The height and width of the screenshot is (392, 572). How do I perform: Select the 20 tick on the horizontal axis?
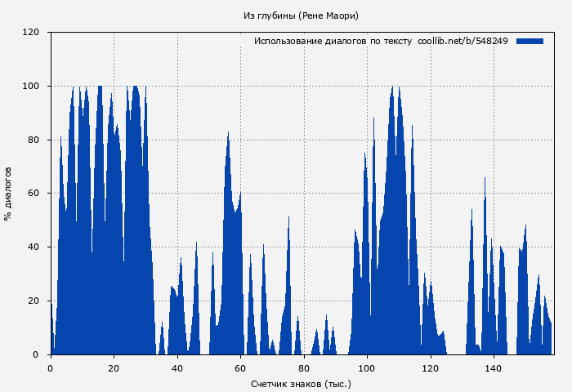[x=114, y=368]
